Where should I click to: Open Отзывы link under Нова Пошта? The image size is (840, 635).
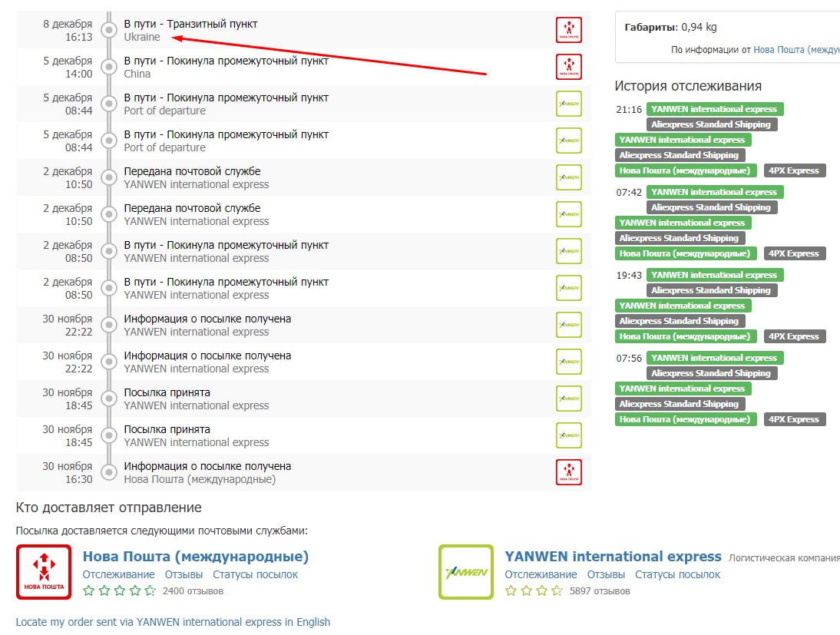tap(184, 574)
